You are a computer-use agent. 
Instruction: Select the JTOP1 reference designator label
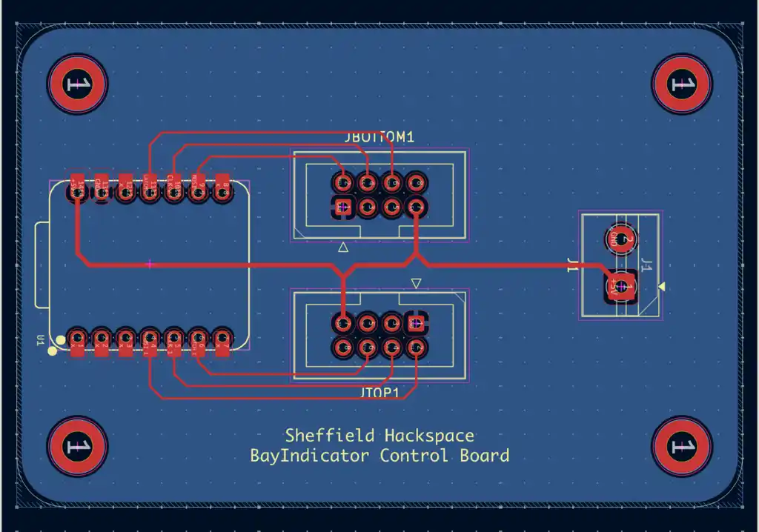(379, 392)
